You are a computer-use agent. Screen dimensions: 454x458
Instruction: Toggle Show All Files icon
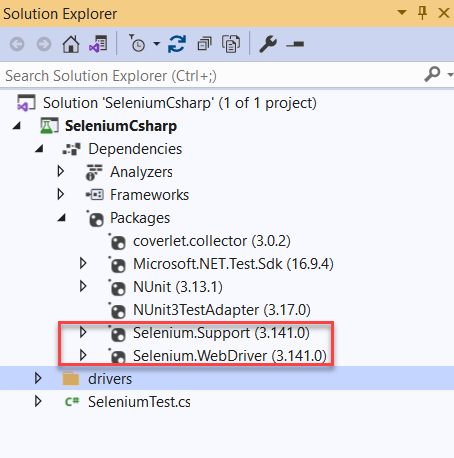(231, 44)
